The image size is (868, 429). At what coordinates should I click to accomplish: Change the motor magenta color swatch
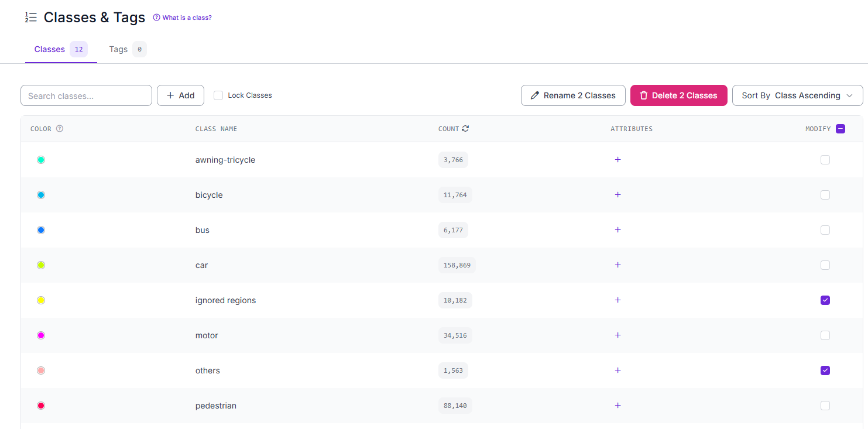click(x=41, y=335)
